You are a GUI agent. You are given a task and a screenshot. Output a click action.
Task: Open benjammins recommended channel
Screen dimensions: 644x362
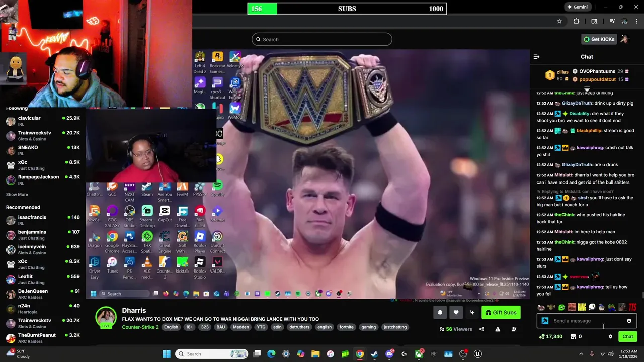click(43, 235)
